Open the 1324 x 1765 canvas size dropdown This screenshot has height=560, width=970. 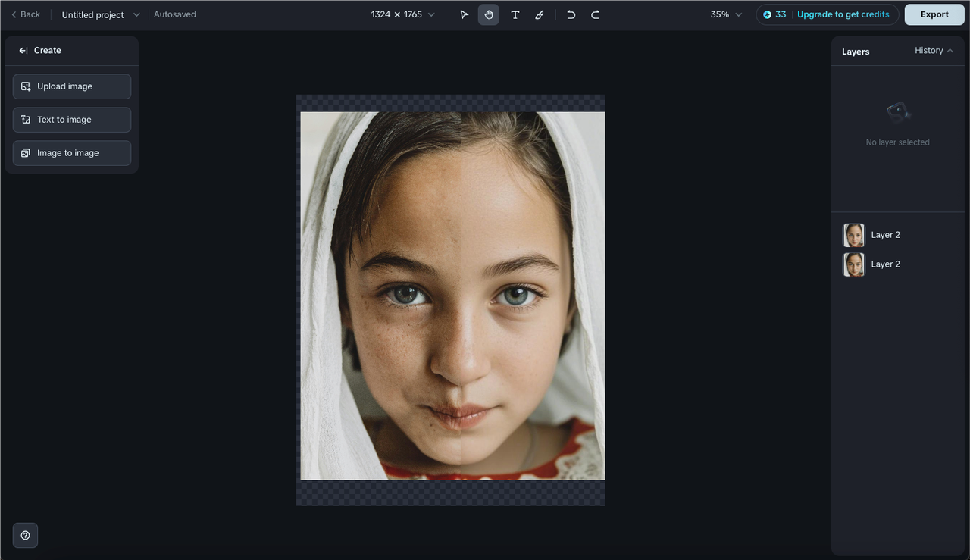click(430, 14)
